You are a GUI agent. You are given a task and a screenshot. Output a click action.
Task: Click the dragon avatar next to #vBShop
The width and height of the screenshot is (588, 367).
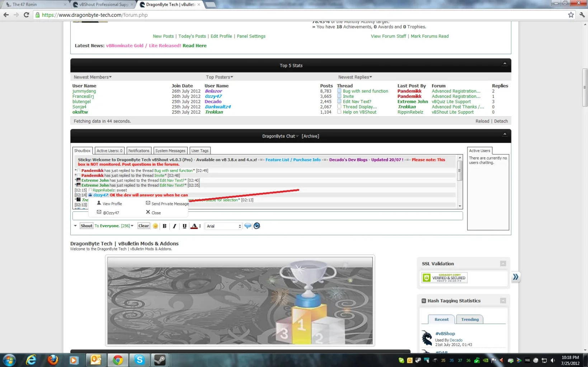(x=427, y=338)
